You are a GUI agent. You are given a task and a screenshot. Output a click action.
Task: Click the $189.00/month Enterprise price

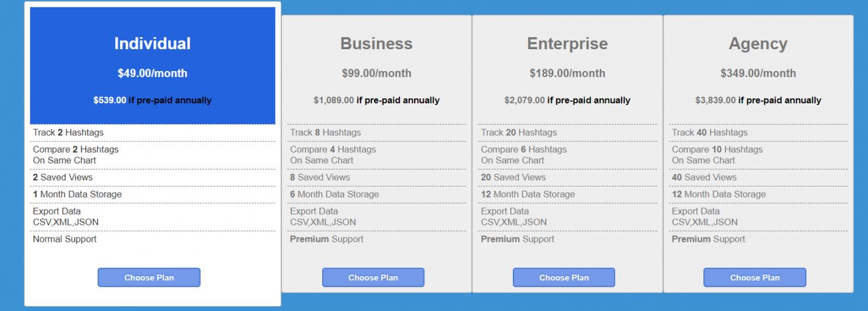(567, 73)
